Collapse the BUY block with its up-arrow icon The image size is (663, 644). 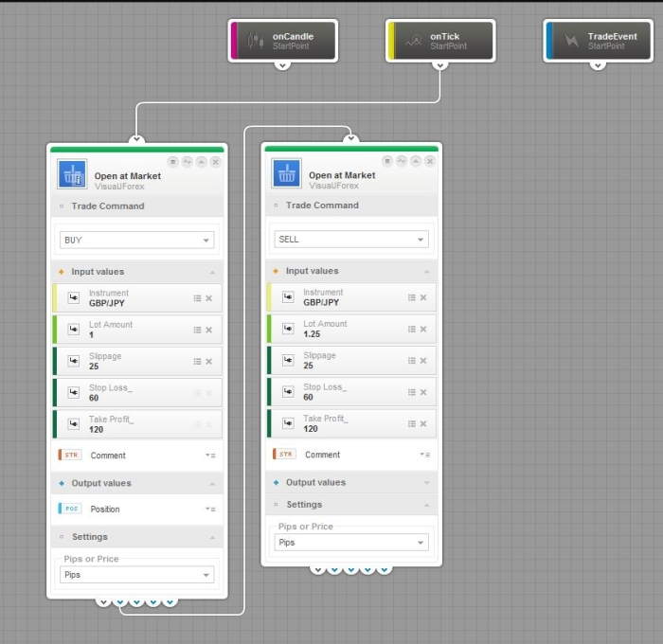202,162
